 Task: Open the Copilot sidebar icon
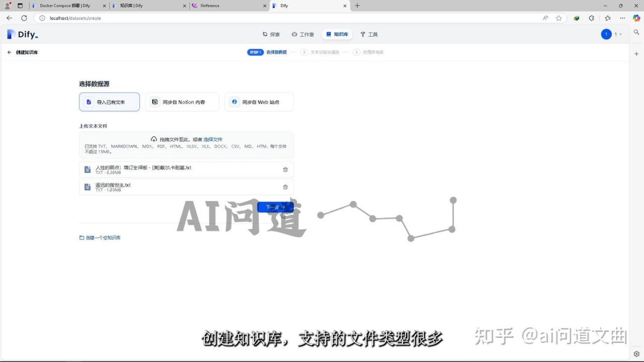pyautogui.click(x=636, y=18)
